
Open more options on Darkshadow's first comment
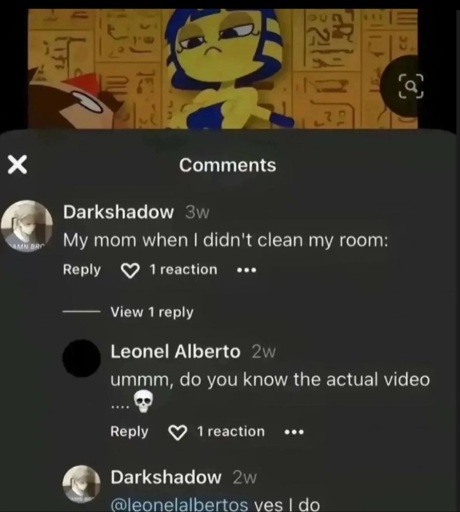point(246,270)
